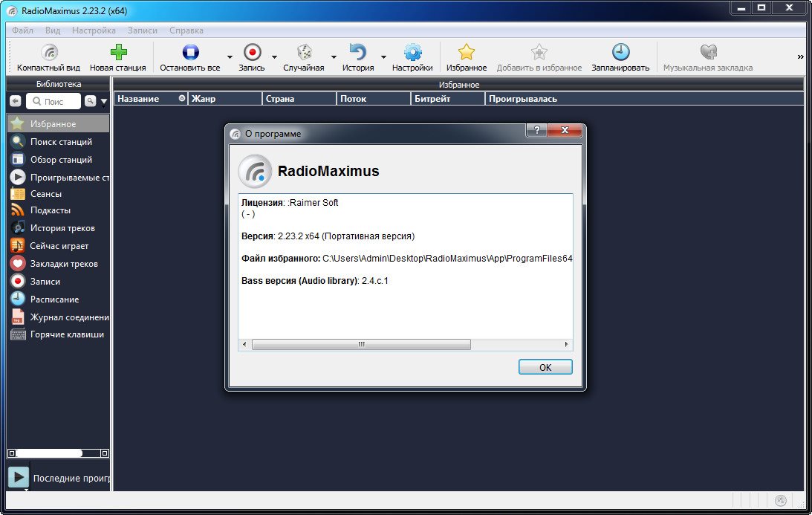Open Сеансы in sidebar
Screen dimensions: 812x515
pos(59,194)
